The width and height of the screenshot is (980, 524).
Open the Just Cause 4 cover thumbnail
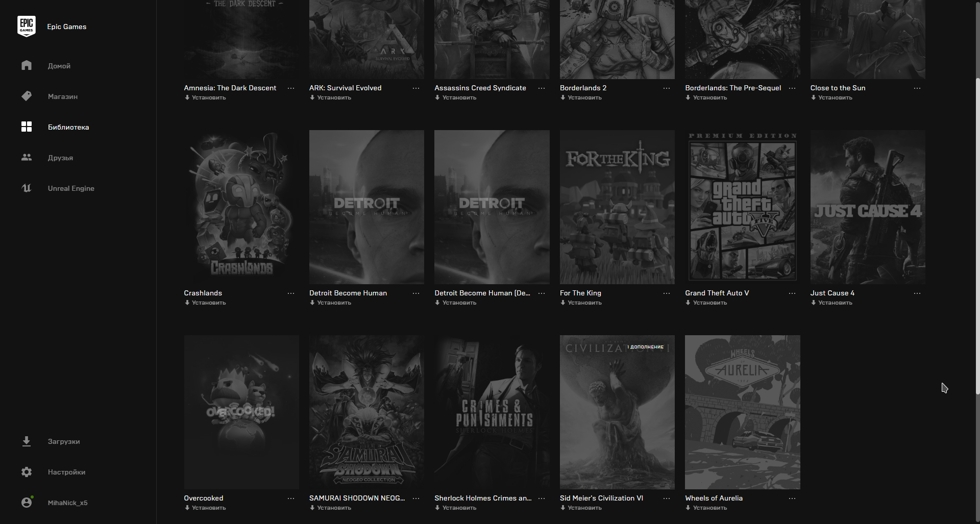pos(868,207)
